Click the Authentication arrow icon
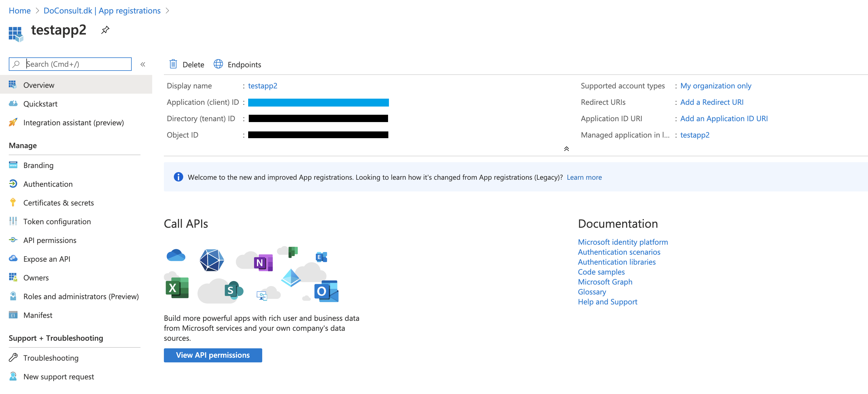 (13, 184)
